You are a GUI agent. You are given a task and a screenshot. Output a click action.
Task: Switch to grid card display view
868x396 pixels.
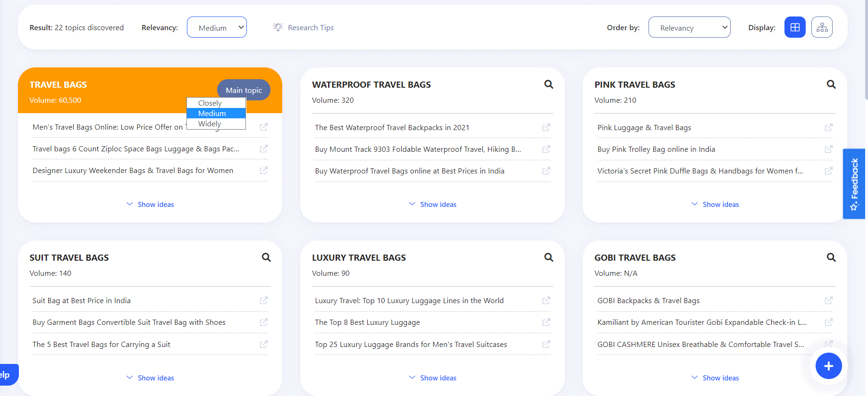(795, 27)
